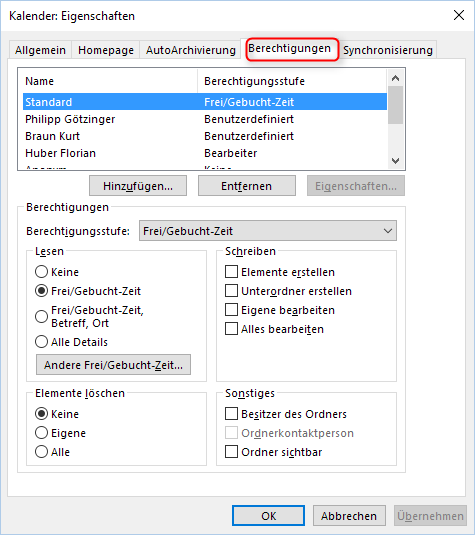Expand the Berechtigungsstufe dropdown
The width and height of the screenshot is (475, 535).
(x=268, y=231)
